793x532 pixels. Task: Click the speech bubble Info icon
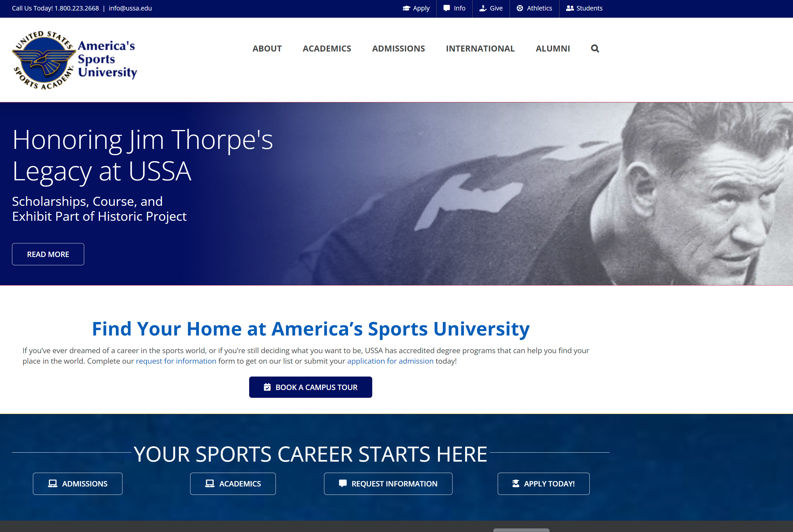pos(447,8)
